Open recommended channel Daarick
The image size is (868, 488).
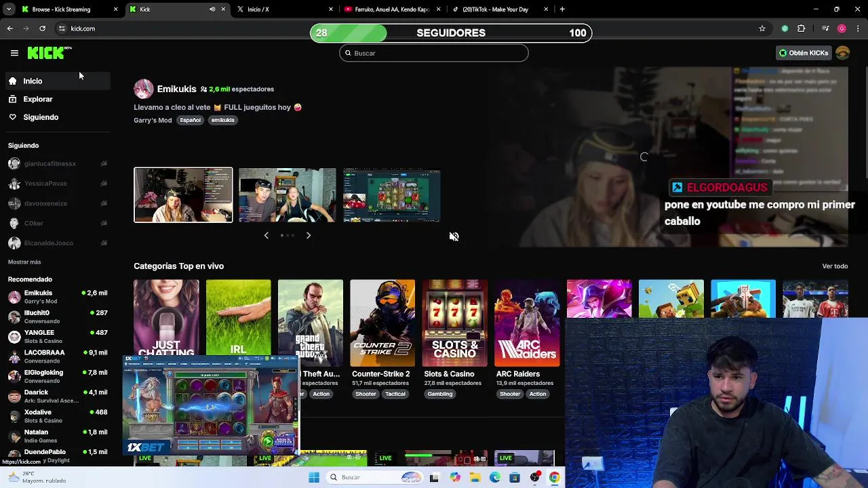58,396
